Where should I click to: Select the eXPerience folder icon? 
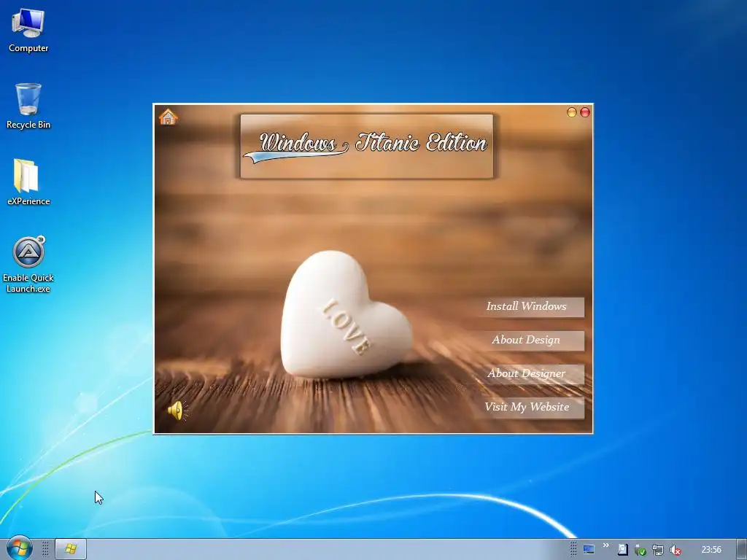pos(28,182)
